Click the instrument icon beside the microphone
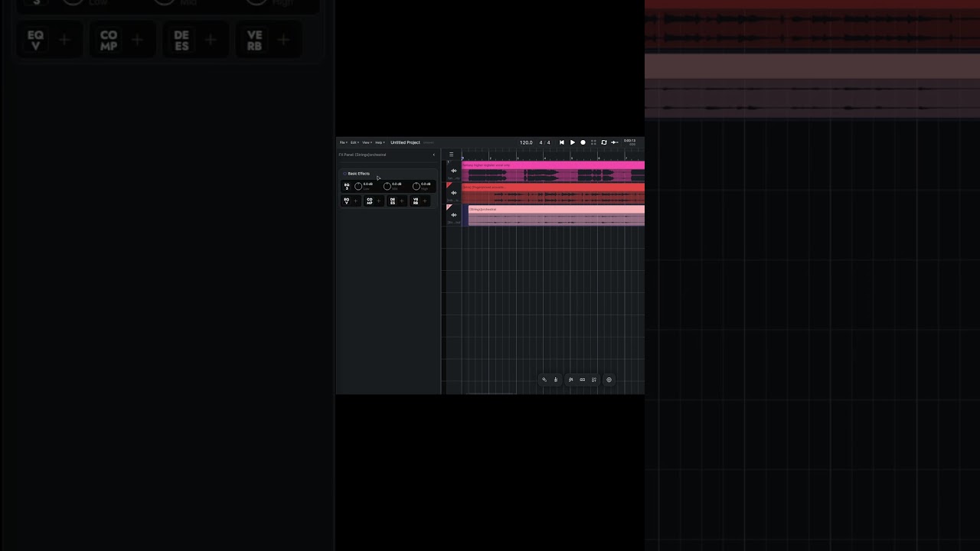The height and width of the screenshot is (551, 980). tap(556, 380)
